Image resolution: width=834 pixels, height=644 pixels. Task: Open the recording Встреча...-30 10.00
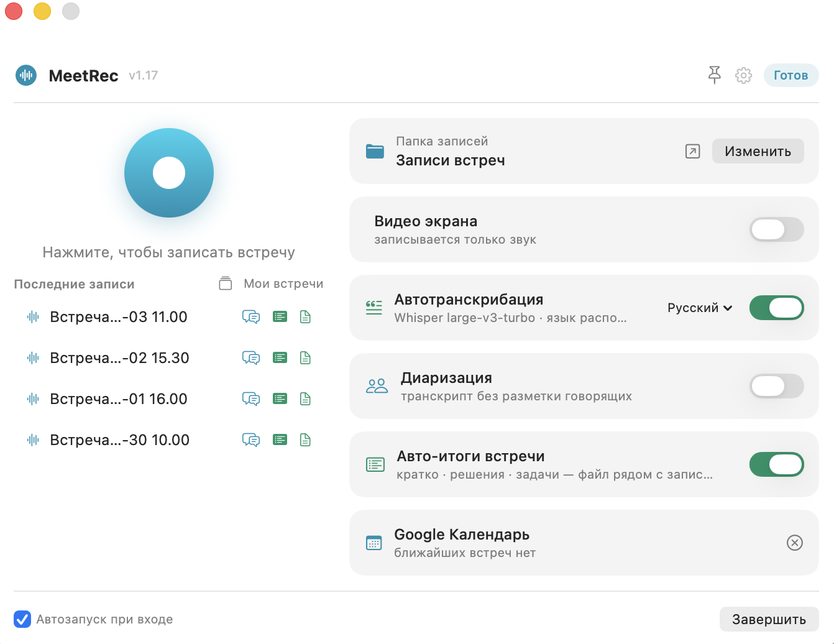(119, 440)
